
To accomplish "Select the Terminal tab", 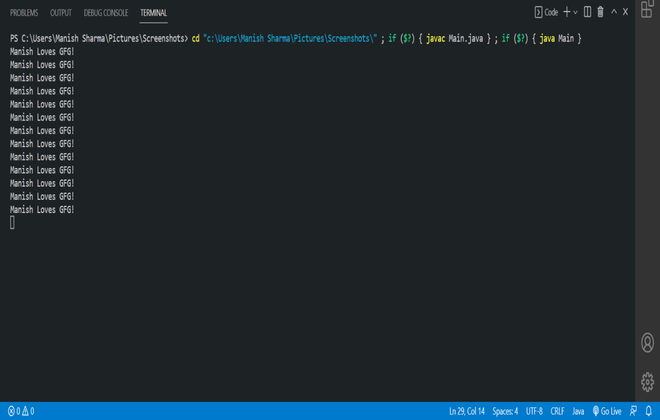I will (x=154, y=13).
